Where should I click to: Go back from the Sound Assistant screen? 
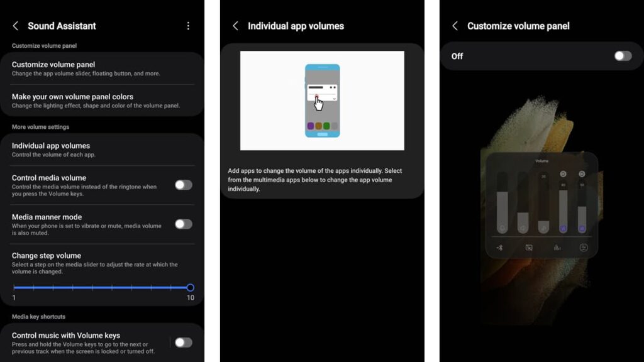pyautogui.click(x=16, y=26)
